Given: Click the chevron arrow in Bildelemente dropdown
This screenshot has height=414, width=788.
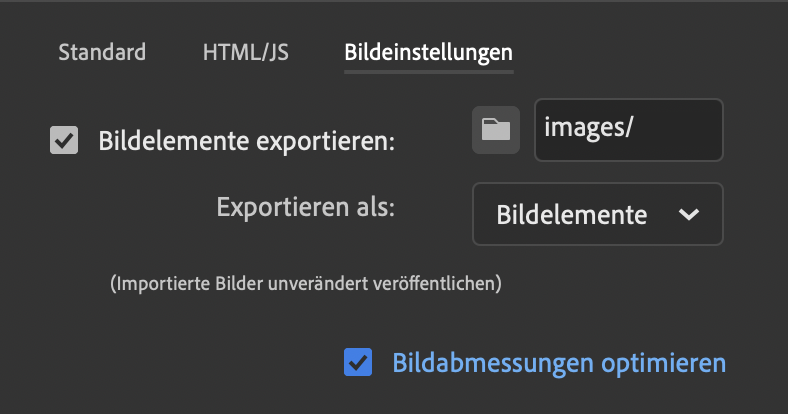Looking at the screenshot, I should (688, 214).
